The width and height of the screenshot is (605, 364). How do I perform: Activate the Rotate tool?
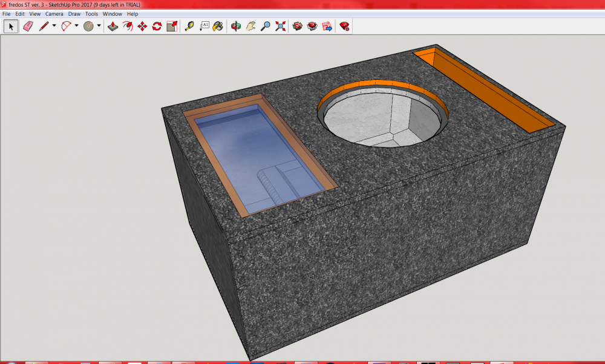[x=157, y=26]
